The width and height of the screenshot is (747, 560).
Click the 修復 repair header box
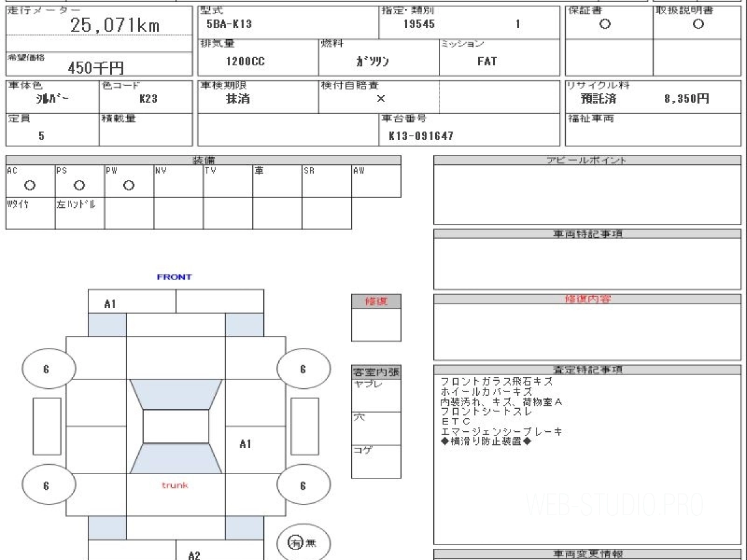coord(376,301)
